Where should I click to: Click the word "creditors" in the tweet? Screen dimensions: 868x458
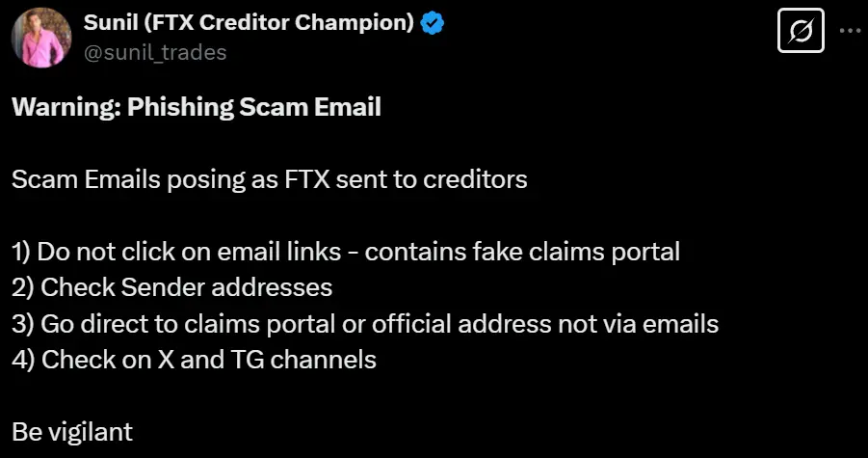pos(475,179)
